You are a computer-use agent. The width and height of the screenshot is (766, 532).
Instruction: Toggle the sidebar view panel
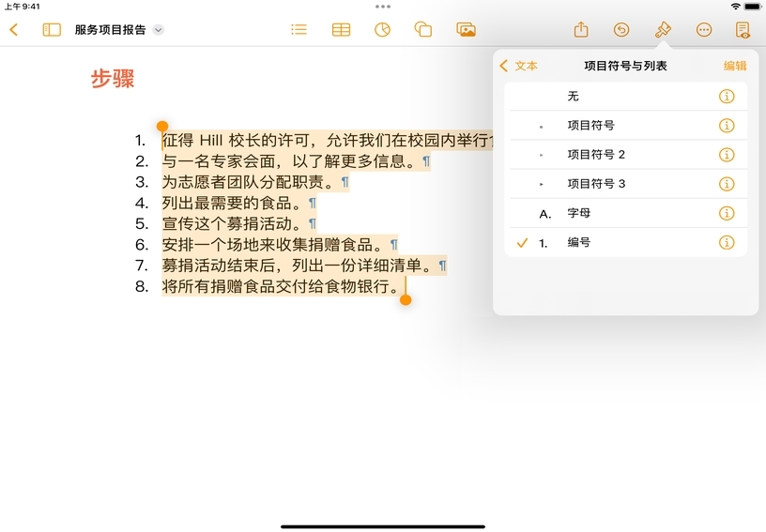point(52,29)
